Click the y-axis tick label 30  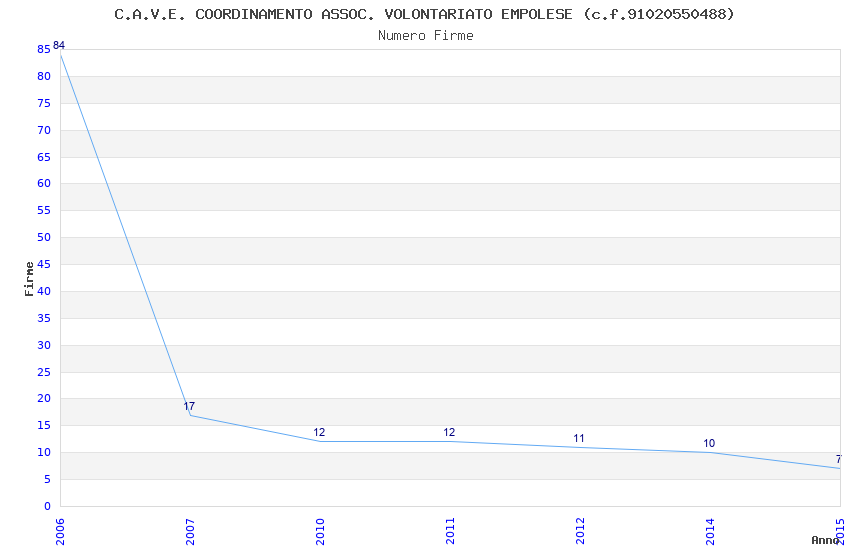[44, 346]
